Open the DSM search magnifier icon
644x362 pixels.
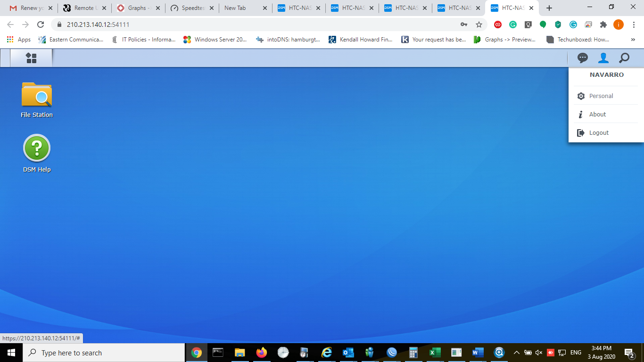624,58
